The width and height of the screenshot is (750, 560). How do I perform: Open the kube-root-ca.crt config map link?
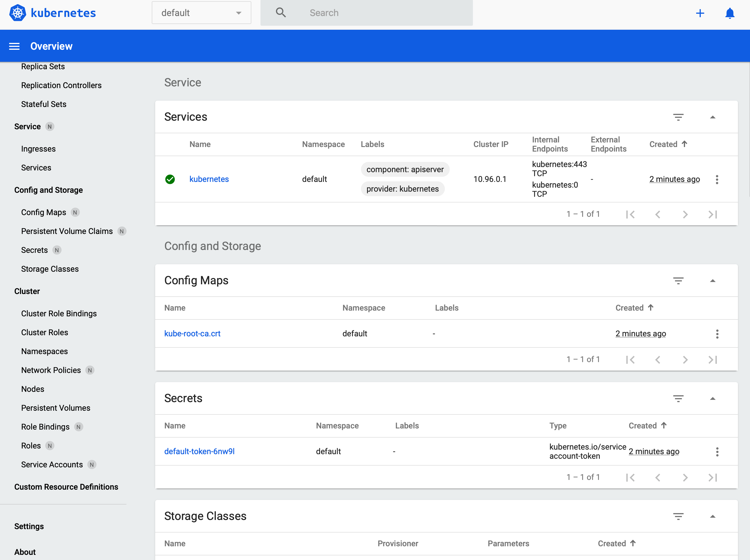(x=192, y=334)
